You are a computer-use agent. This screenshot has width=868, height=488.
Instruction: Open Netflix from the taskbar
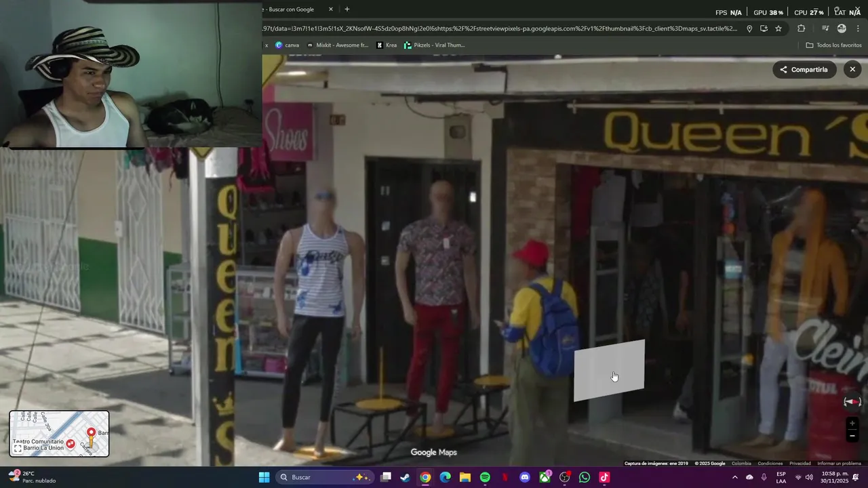(x=505, y=477)
